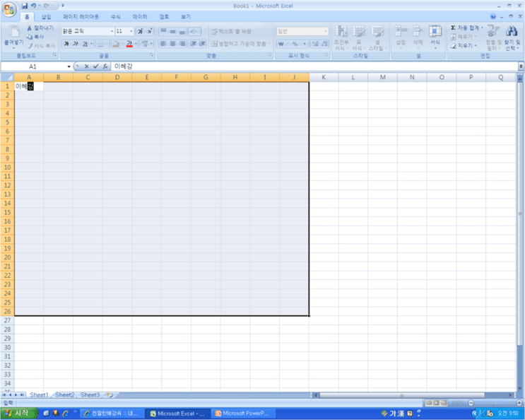Open the font size dropdown
This screenshot has width=525, height=420.
point(131,31)
